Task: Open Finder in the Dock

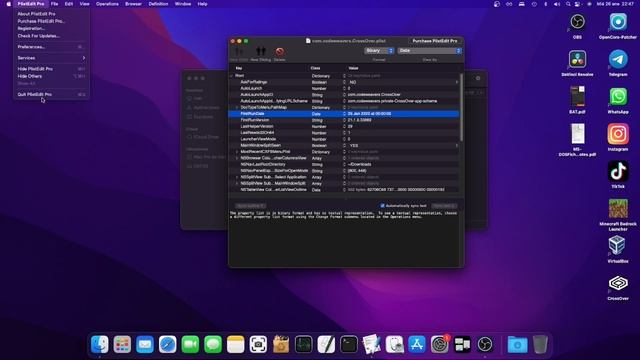Action: (x=100, y=344)
